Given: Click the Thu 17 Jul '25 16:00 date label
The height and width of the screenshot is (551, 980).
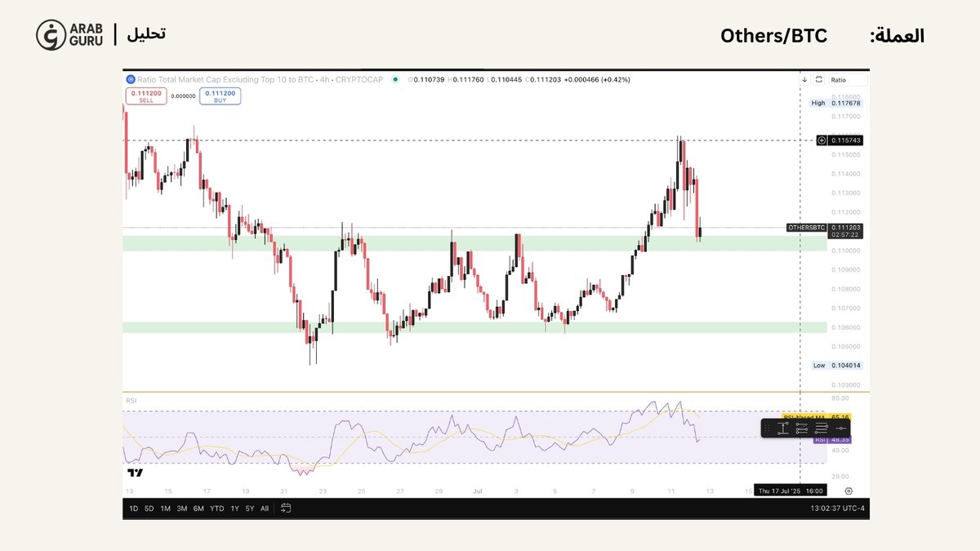Looking at the screenshot, I should coord(791,491).
